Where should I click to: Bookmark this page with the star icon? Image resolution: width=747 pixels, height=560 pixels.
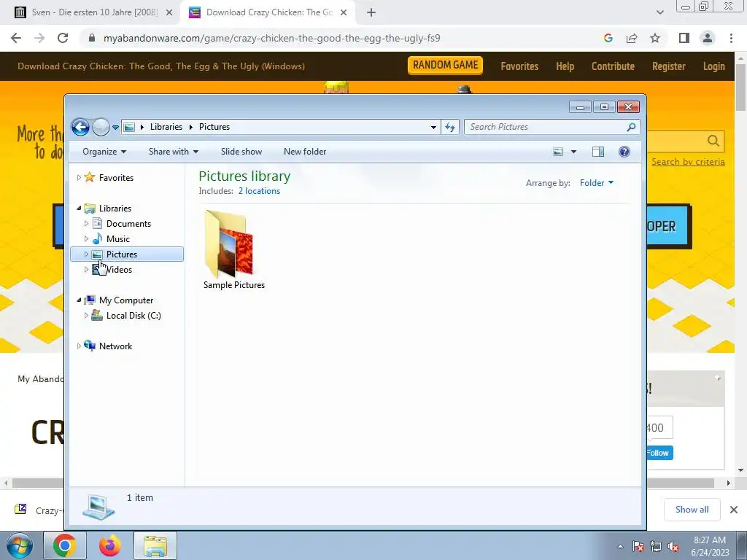tap(655, 38)
